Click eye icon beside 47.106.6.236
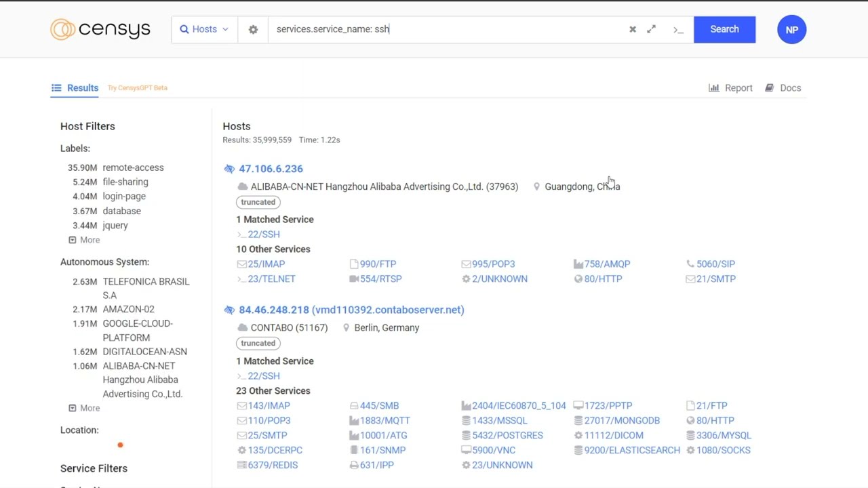This screenshot has width=868, height=488. 229,169
